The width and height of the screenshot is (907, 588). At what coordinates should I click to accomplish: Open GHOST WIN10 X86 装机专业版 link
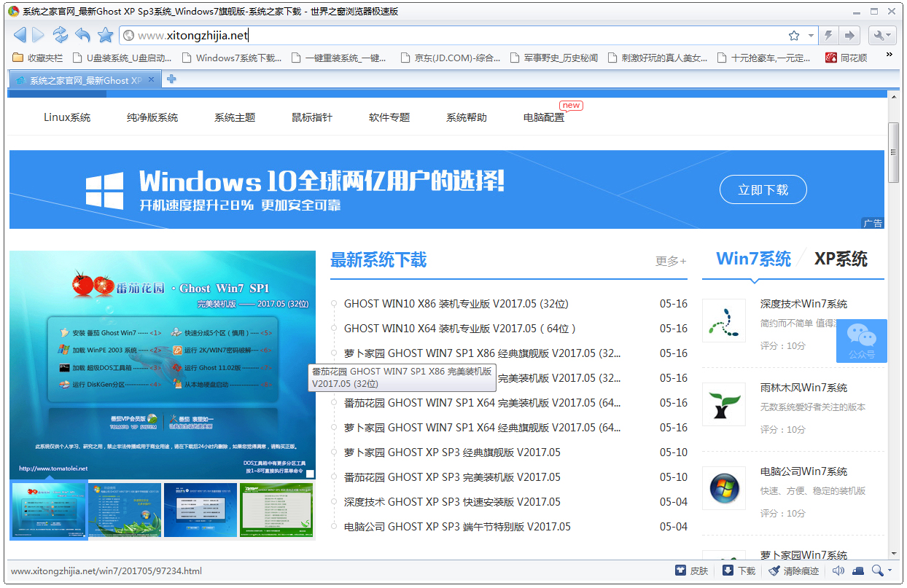[456, 304]
